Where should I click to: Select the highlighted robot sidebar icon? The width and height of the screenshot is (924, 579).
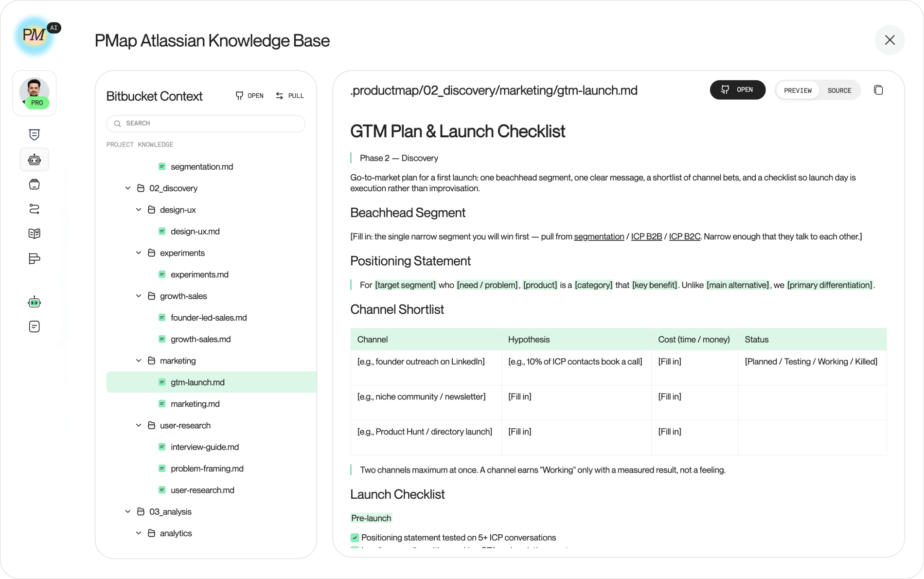click(34, 160)
